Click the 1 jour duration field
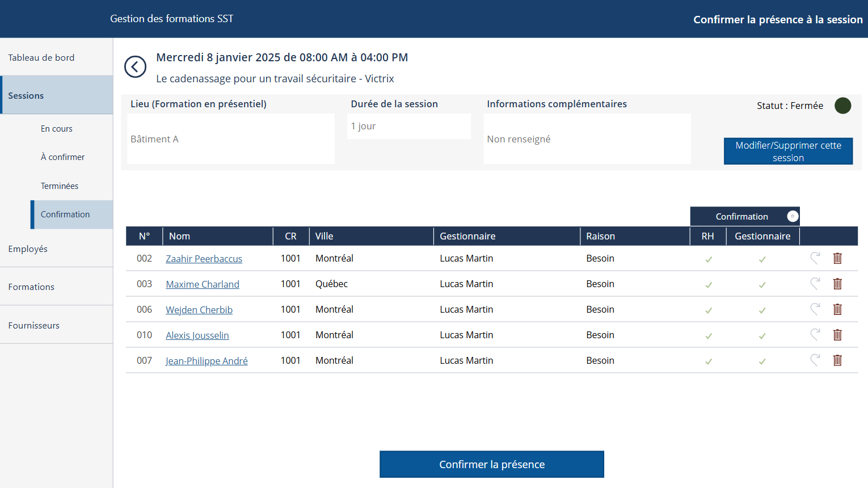Viewport: 868px width, 488px height. (x=409, y=126)
